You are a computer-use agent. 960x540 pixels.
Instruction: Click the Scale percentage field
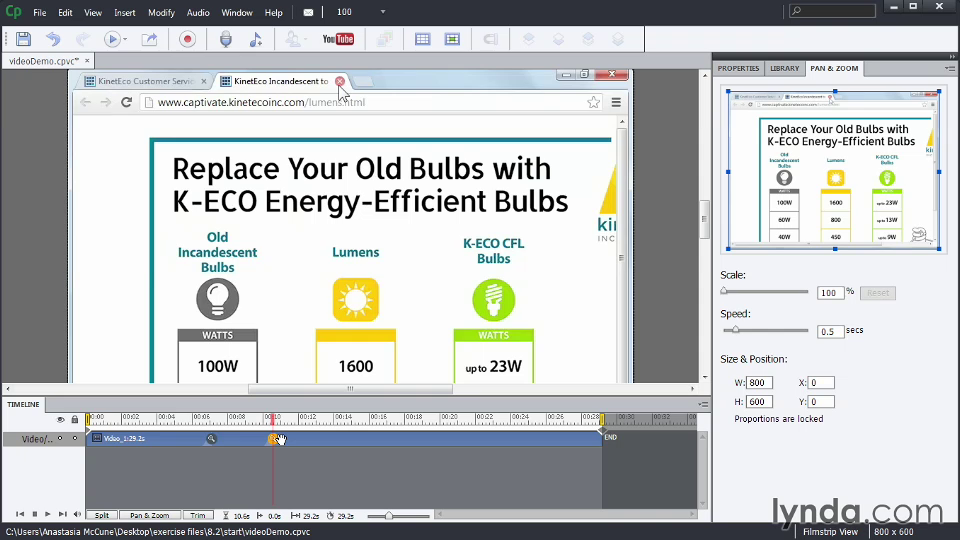pos(830,293)
